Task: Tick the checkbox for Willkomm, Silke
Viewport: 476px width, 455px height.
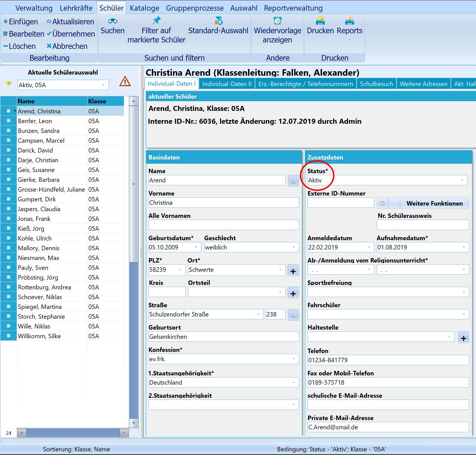Action: [x=8, y=336]
